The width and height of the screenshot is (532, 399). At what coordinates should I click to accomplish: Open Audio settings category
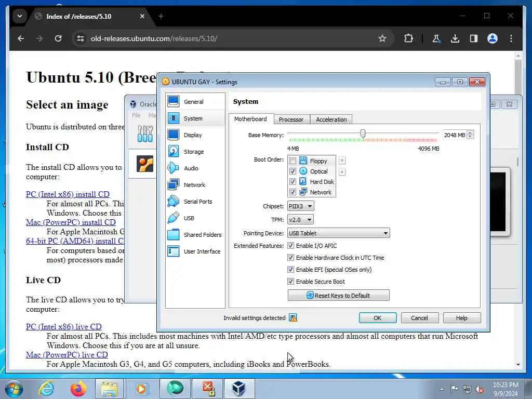click(x=195, y=168)
